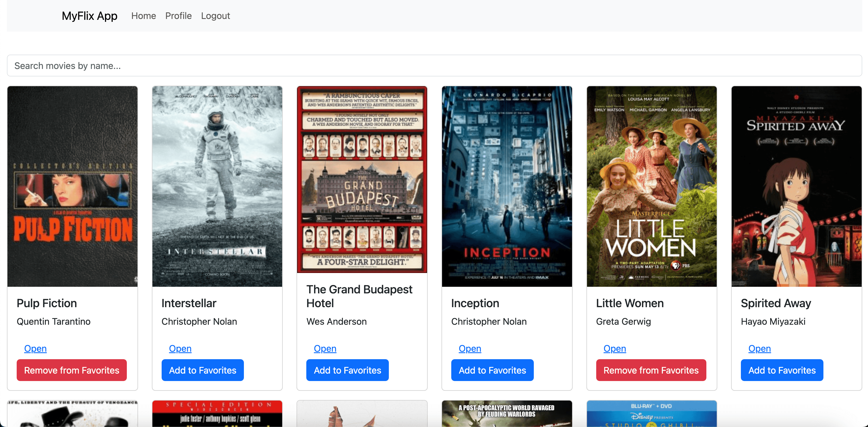Add Interstellar to Favorites
Viewport: 868px width, 427px height.
click(203, 370)
